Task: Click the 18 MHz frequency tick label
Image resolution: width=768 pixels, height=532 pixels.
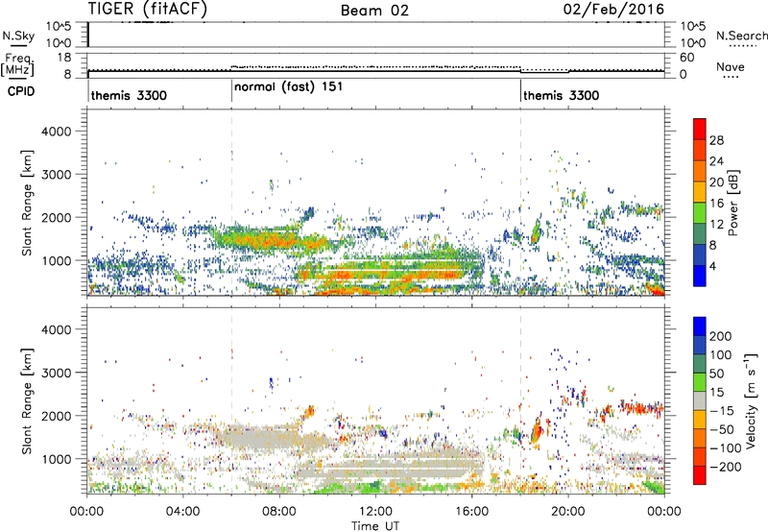Action: 64,58
